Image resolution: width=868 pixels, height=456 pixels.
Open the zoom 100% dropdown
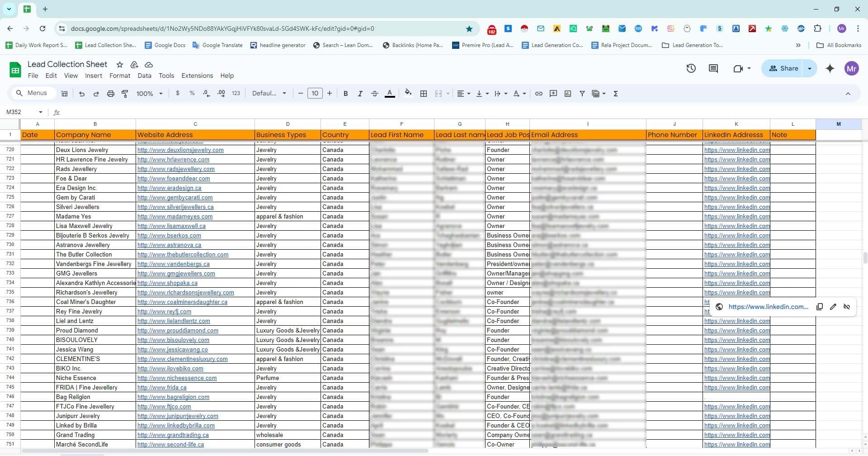(150, 94)
